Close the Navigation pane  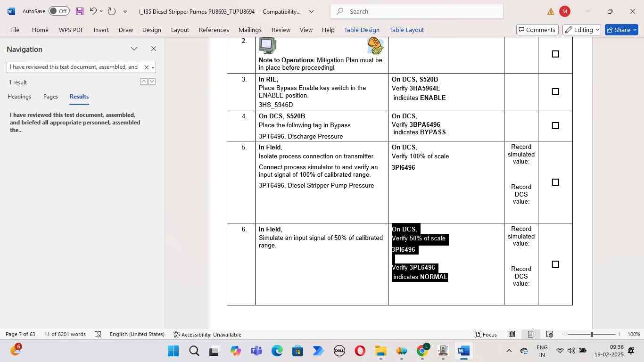coord(153,49)
